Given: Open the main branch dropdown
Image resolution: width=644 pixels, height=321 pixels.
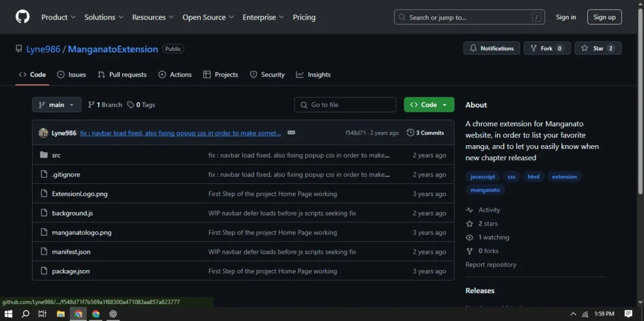Looking at the screenshot, I should coord(57,105).
